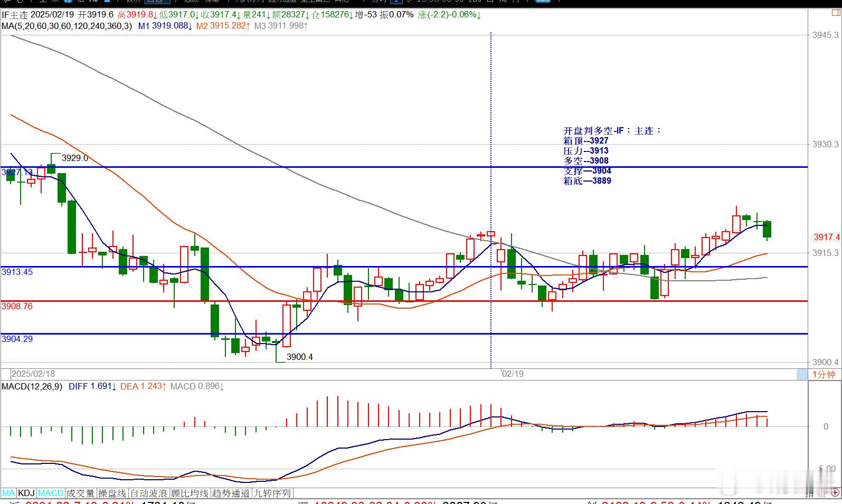Screen dimensions: 842x504
Task: Click the 3913.45 level label
Action: (x=17, y=272)
